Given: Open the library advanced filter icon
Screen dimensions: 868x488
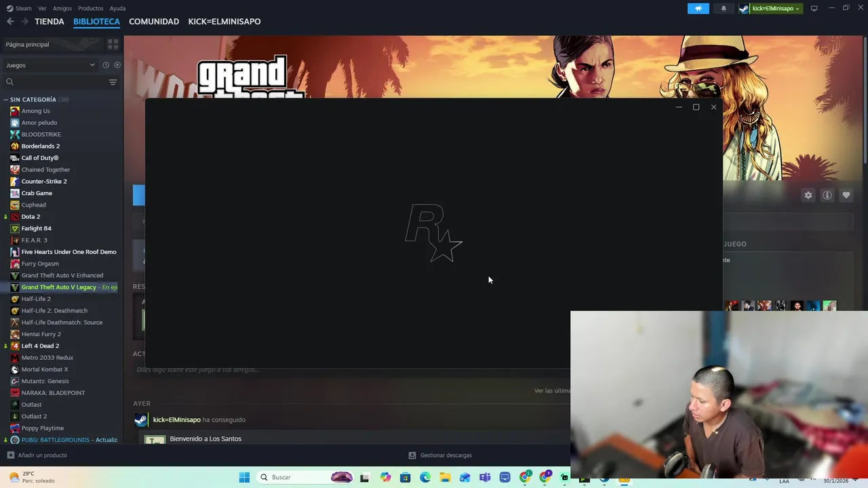Looking at the screenshot, I should [x=113, y=82].
